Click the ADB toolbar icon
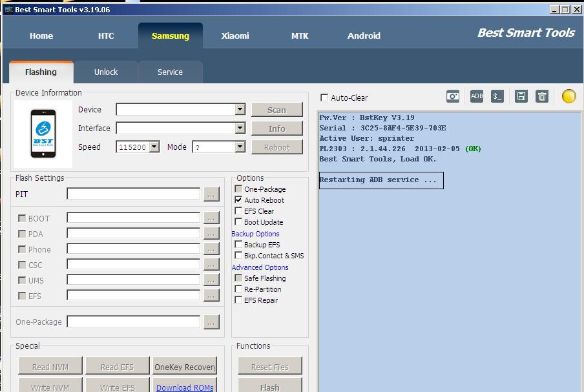This screenshot has height=392, width=584. [x=476, y=96]
